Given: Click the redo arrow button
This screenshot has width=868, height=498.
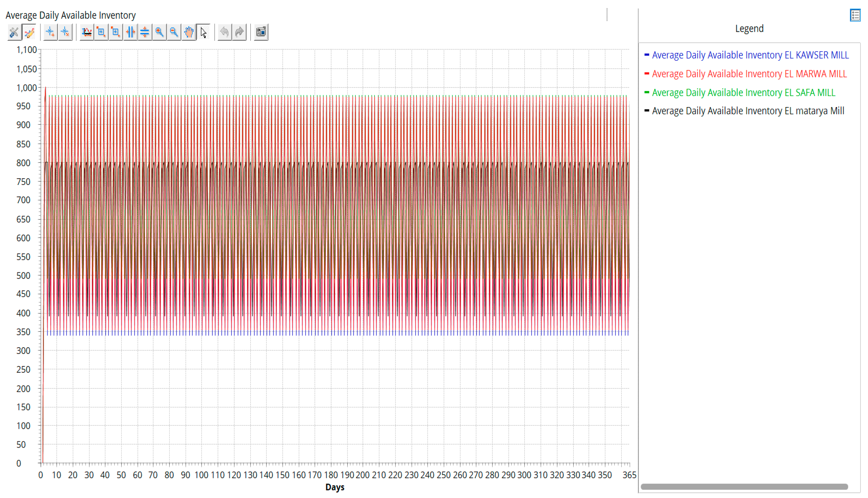Looking at the screenshot, I should 239,32.
